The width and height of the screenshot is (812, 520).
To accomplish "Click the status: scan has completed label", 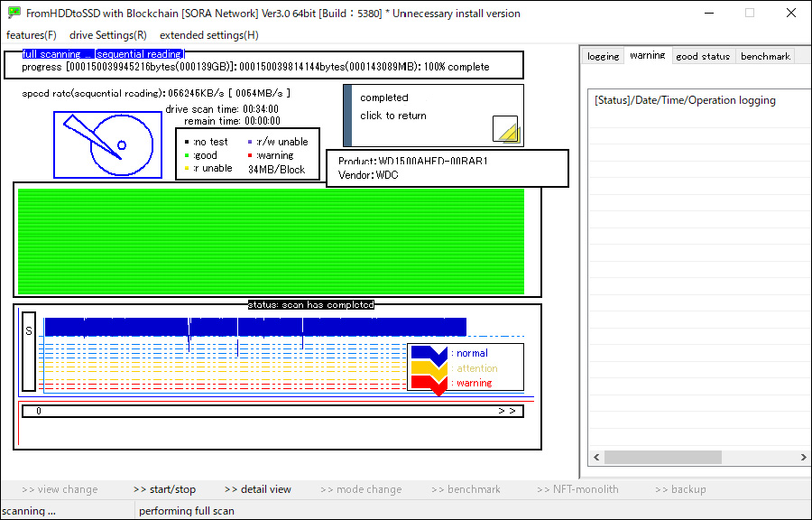I will 310,304.
